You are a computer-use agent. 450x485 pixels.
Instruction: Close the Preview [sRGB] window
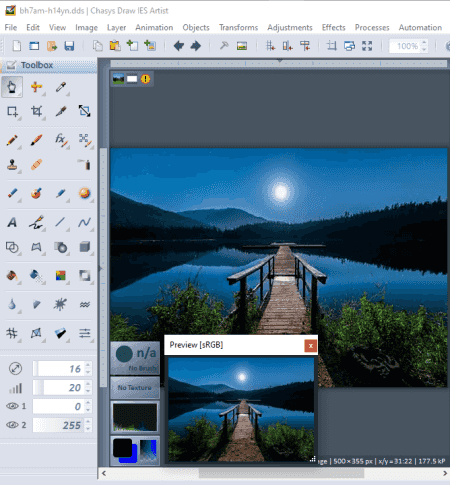pyautogui.click(x=311, y=346)
